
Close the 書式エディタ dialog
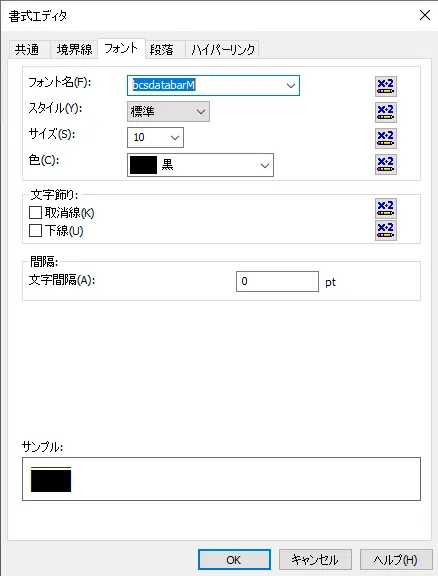point(425,15)
